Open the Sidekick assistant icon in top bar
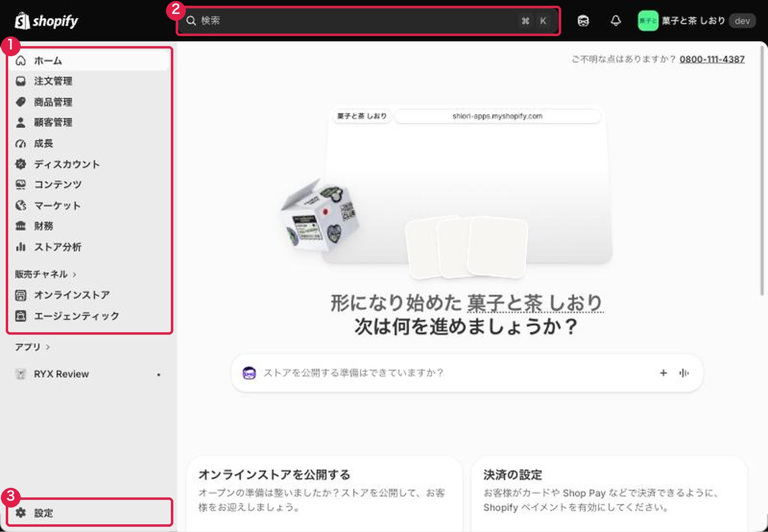The height and width of the screenshot is (532, 768). coord(583,21)
